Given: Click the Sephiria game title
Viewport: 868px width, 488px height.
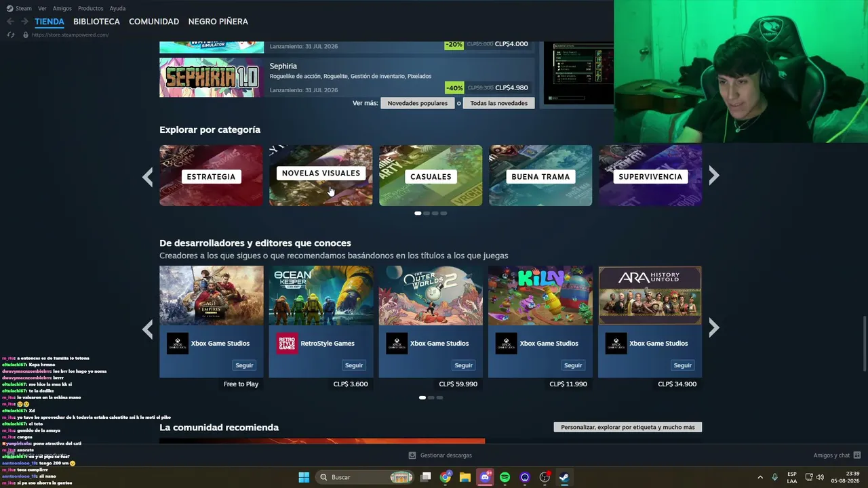Looking at the screenshot, I should click(283, 66).
